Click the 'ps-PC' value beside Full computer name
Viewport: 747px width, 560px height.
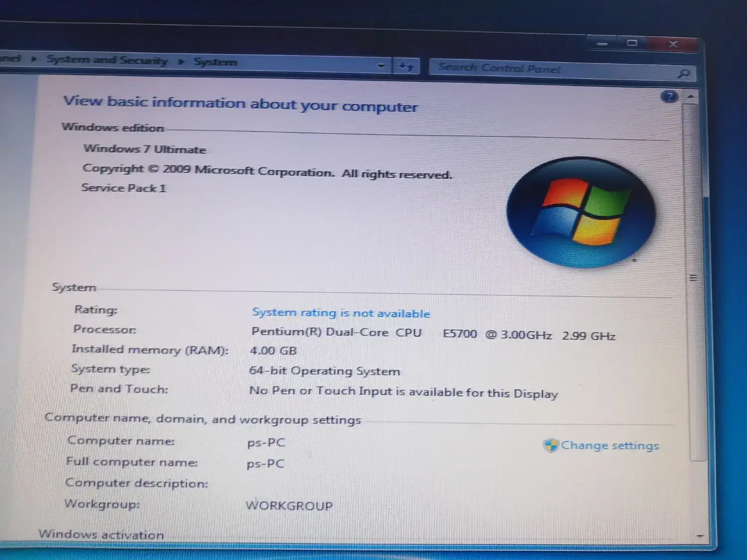(x=265, y=463)
